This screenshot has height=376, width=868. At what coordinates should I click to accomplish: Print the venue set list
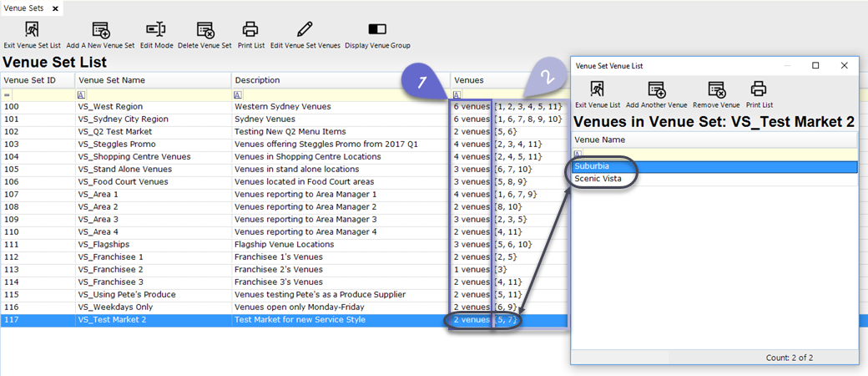[x=250, y=30]
